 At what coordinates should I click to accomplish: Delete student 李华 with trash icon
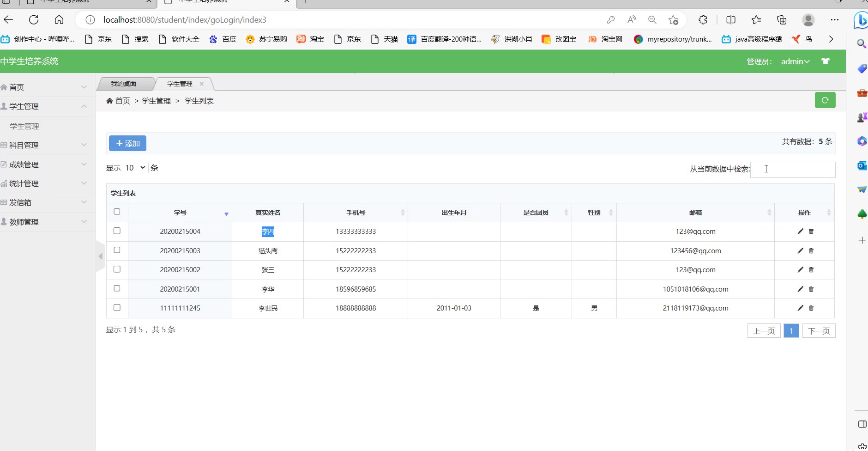tap(811, 289)
